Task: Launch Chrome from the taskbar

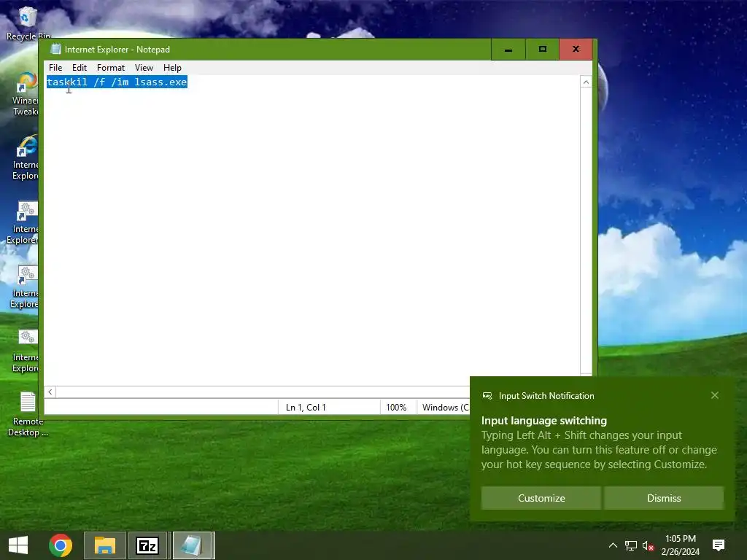Action: click(61, 545)
